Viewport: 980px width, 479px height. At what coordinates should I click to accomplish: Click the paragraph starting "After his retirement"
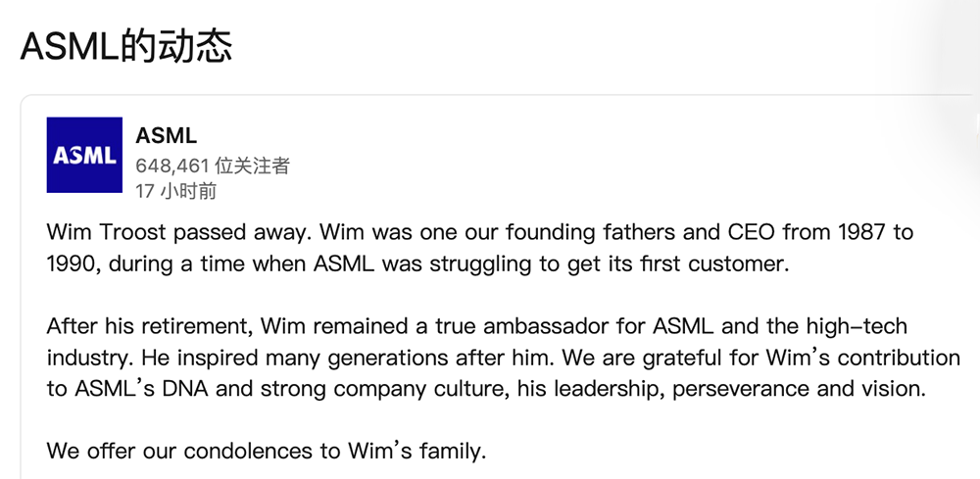pyautogui.click(x=503, y=358)
